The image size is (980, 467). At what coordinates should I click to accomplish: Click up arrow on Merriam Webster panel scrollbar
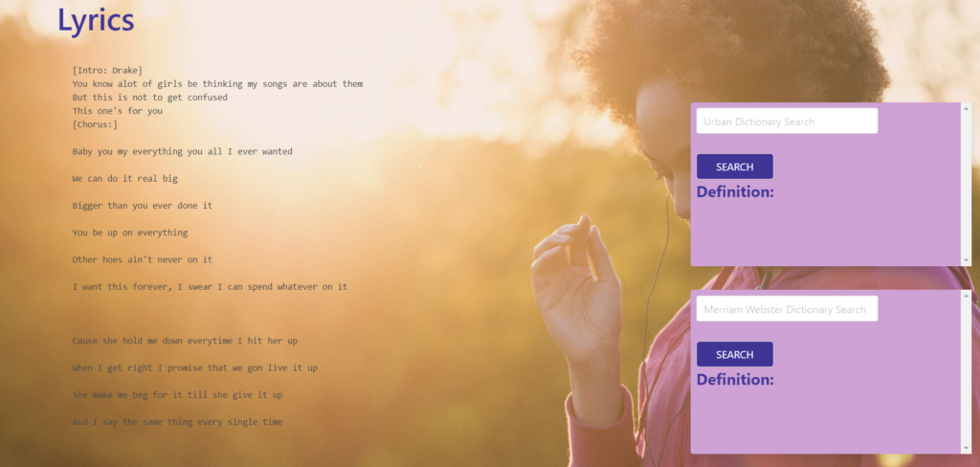pos(966,296)
